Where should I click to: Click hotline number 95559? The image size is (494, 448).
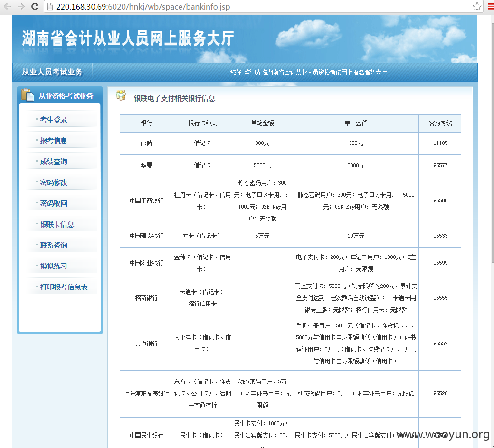pos(440,343)
